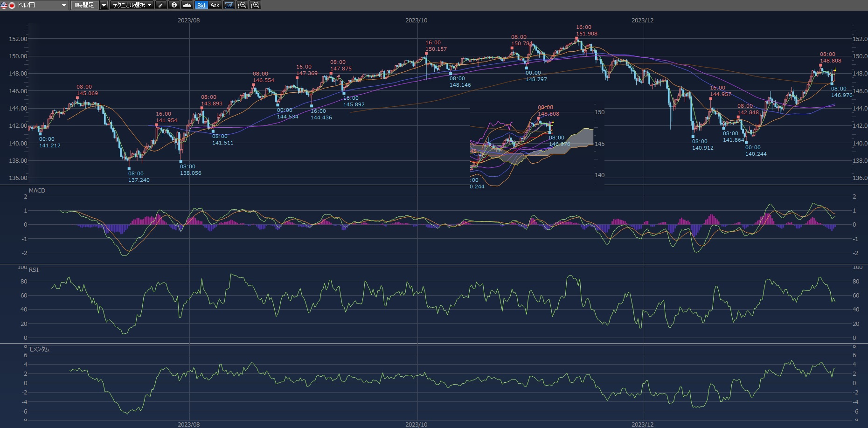Click the MACD panel label
This screenshot has height=428, width=868.
(37, 191)
